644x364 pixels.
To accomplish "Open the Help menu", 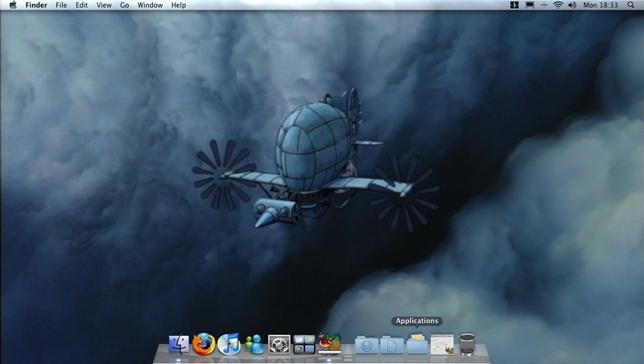I will pos(178,5).
